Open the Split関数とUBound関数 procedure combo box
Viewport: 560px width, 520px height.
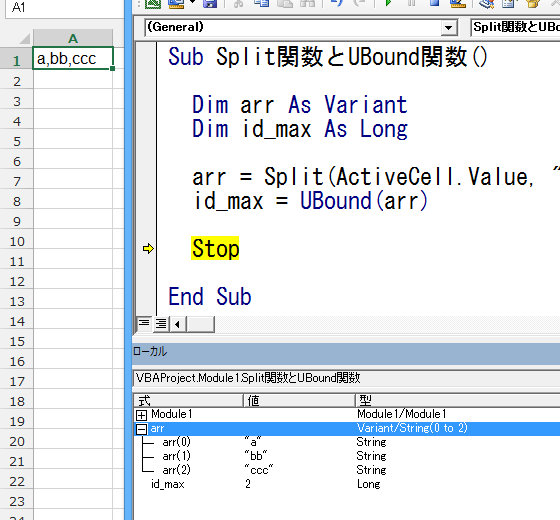coord(515,28)
